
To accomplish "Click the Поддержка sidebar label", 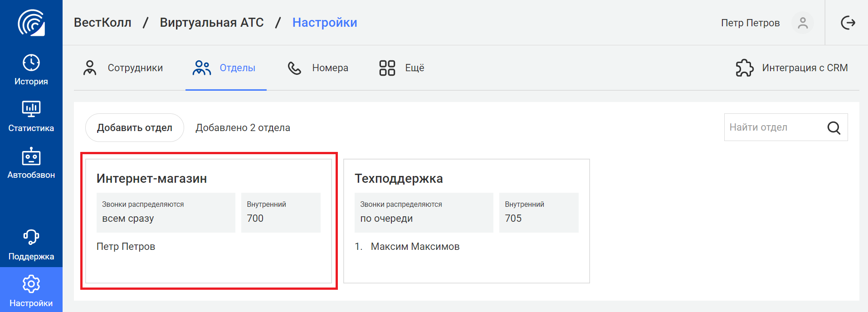I will pos(31,257).
